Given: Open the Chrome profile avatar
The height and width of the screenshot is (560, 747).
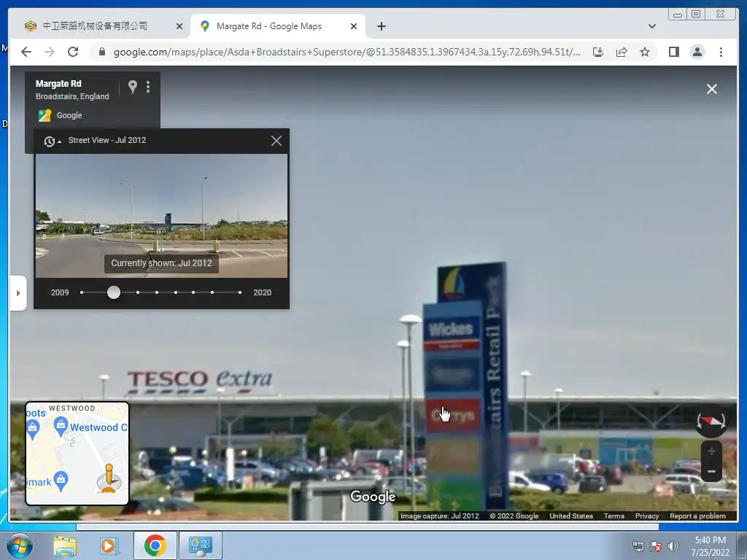Looking at the screenshot, I should [697, 52].
